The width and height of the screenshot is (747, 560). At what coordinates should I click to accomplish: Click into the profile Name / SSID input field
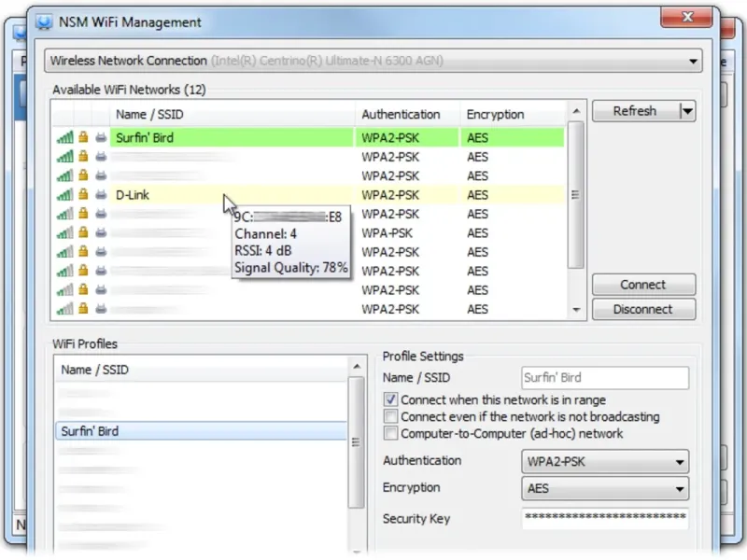[x=605, y=378]
